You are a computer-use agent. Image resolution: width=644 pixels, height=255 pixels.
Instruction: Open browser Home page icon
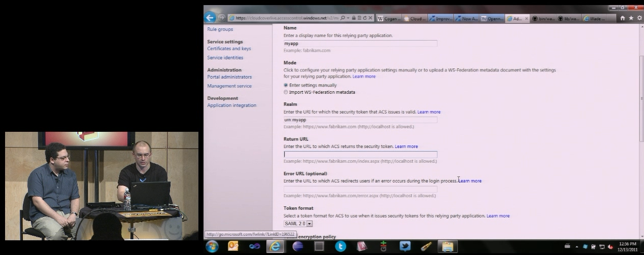pos(622,18)
